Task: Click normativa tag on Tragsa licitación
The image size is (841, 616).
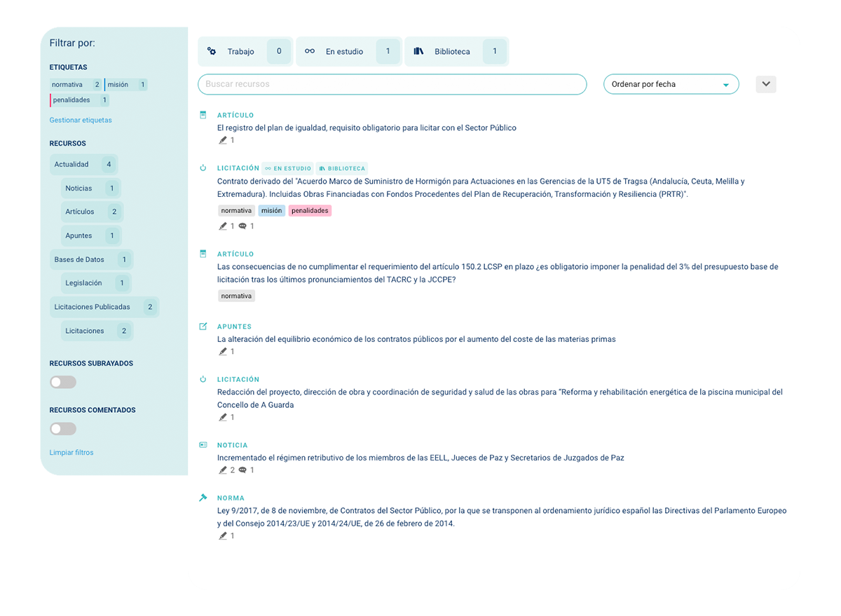Action: 236,210
